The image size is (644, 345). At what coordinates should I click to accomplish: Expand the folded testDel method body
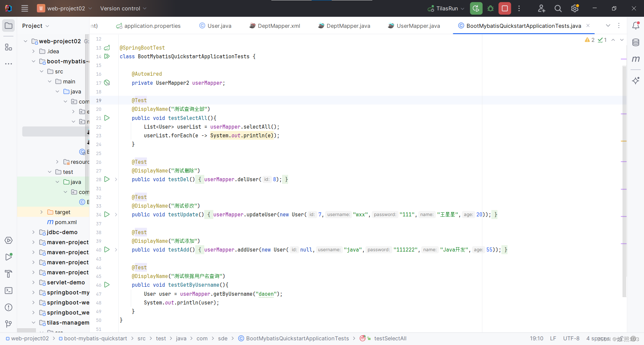coord(116,180)
